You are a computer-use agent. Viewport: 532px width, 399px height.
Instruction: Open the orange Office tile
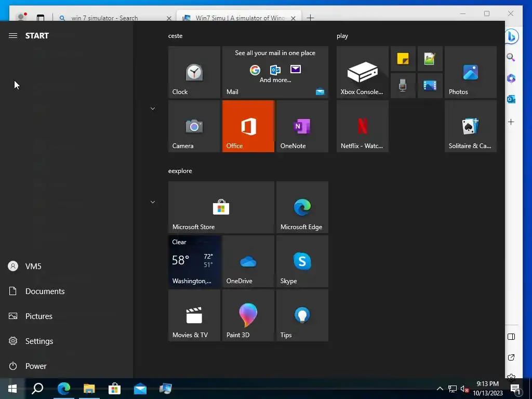tap(248, 126)
